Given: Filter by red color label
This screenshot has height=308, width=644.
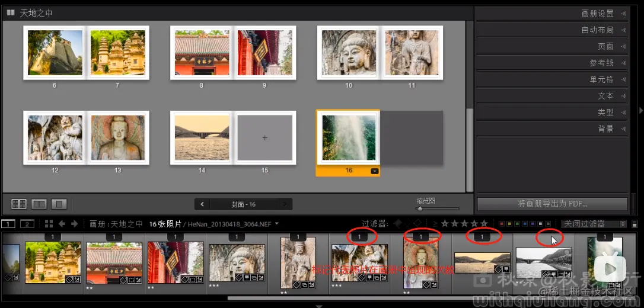Looking at the screenshot, I should point(502,224).
